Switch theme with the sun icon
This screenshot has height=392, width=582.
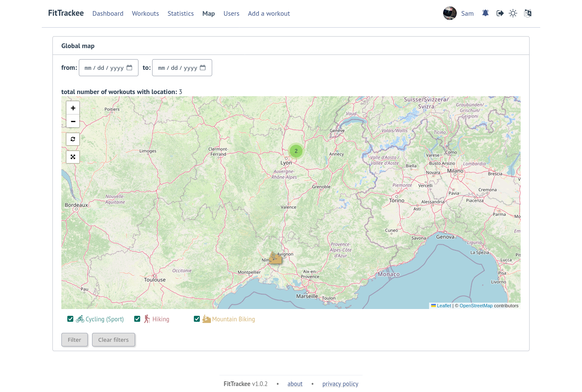[513, 13]
